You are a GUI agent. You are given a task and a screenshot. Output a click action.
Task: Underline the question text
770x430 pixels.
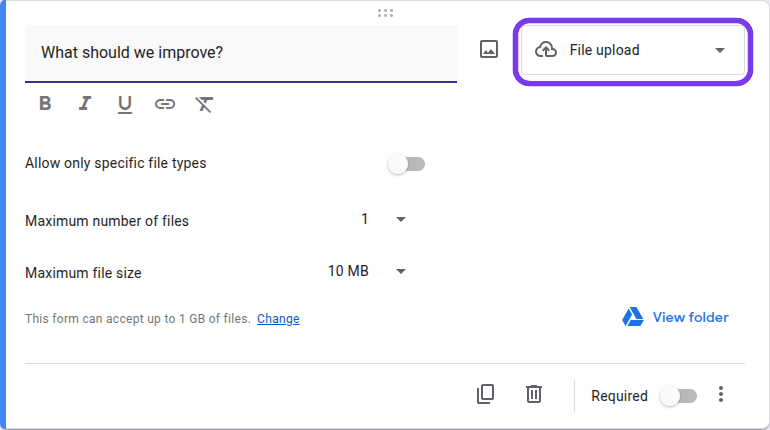point(125,104)
